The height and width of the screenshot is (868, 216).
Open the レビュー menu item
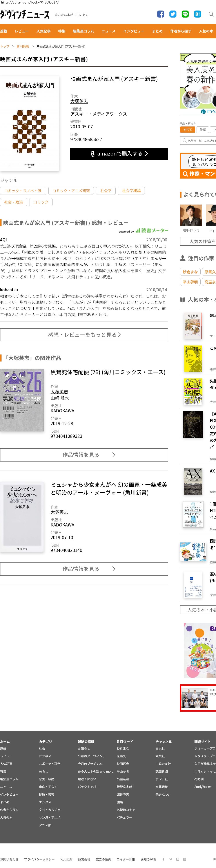22,31
